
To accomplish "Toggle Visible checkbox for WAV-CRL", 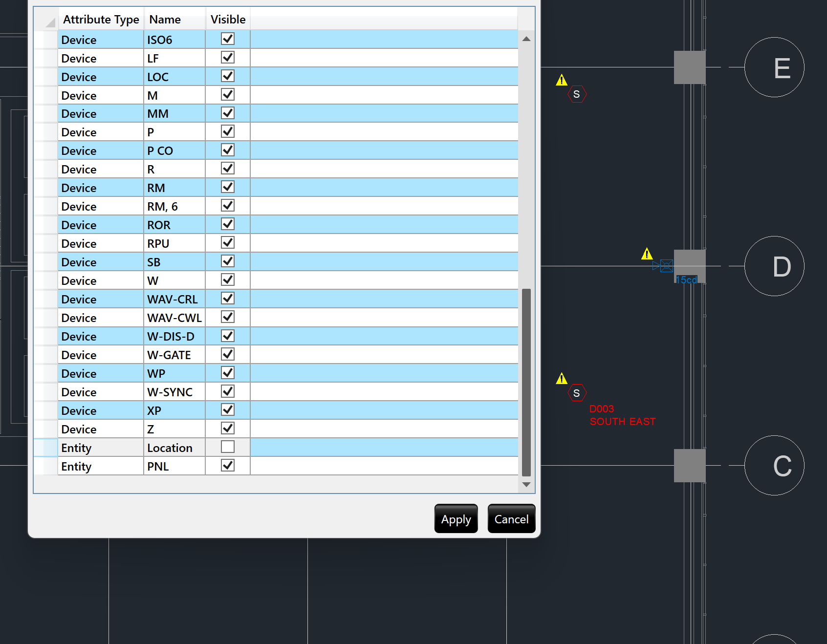I will click(228, 298).
